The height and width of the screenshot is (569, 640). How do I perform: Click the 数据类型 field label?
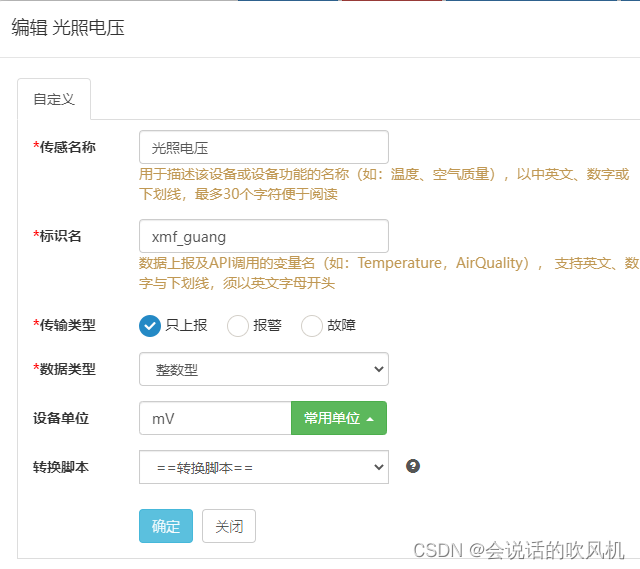click(x=64, y=369)
